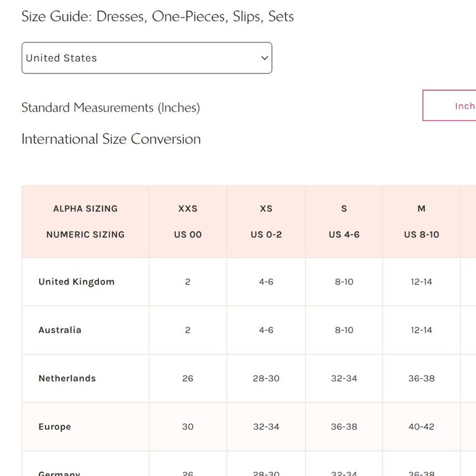Click Australia size 8-10 cell

(344, 330)
